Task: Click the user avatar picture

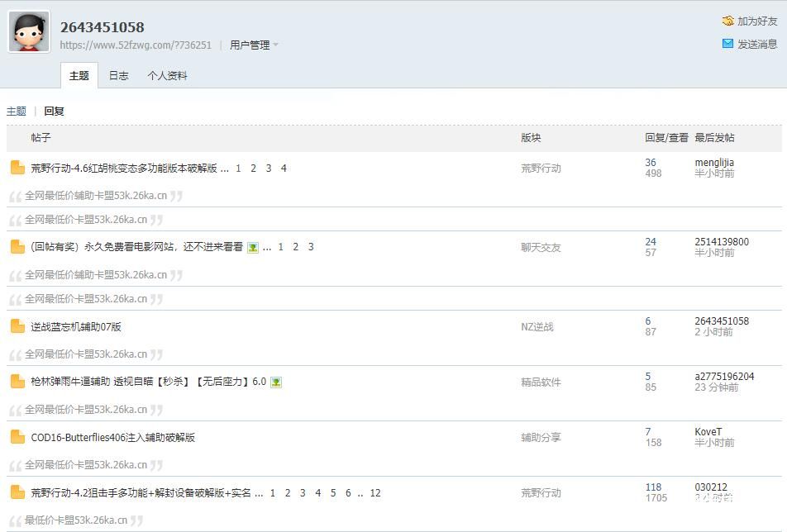Action: click(29, 32)
